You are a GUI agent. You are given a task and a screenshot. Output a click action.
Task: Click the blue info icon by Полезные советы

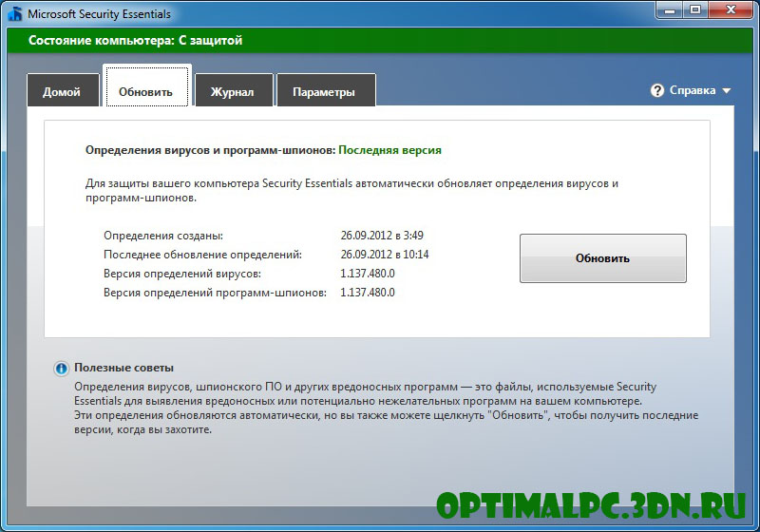(61, 369)
